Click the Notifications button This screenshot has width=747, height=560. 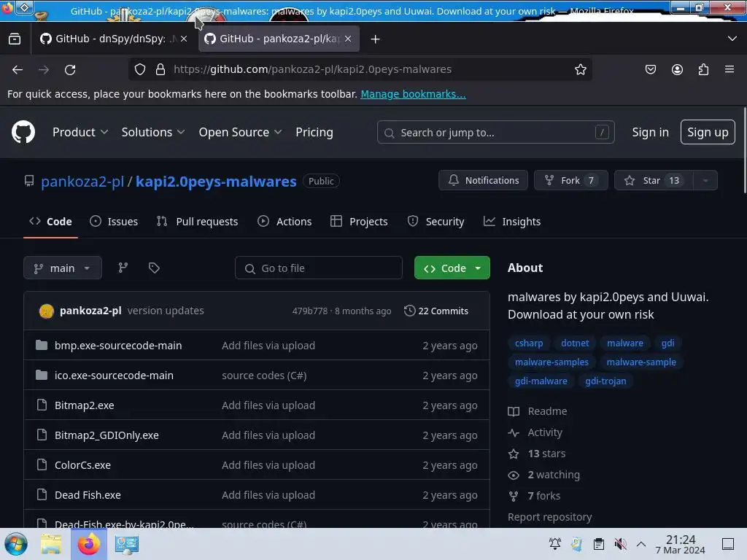point(483,181)
